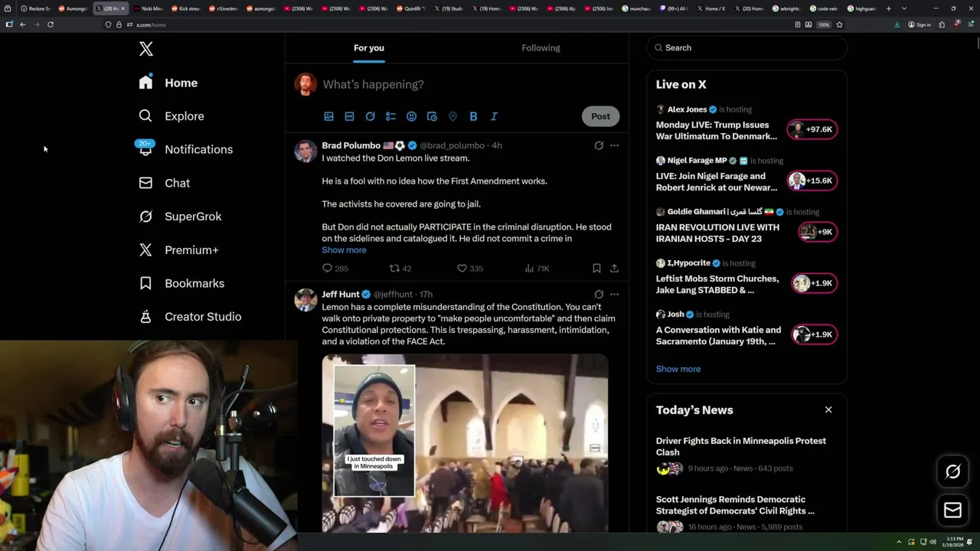Open more options on Jeff Hunt's post
This screenshot has width=980, height=551.
(614, 294)
